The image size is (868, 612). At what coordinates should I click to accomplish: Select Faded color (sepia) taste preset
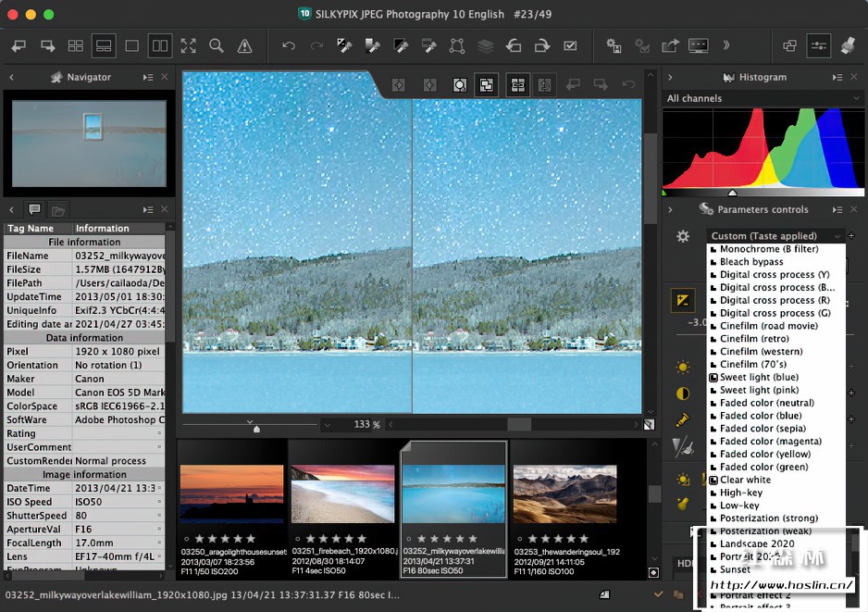(x=763, y=429)
